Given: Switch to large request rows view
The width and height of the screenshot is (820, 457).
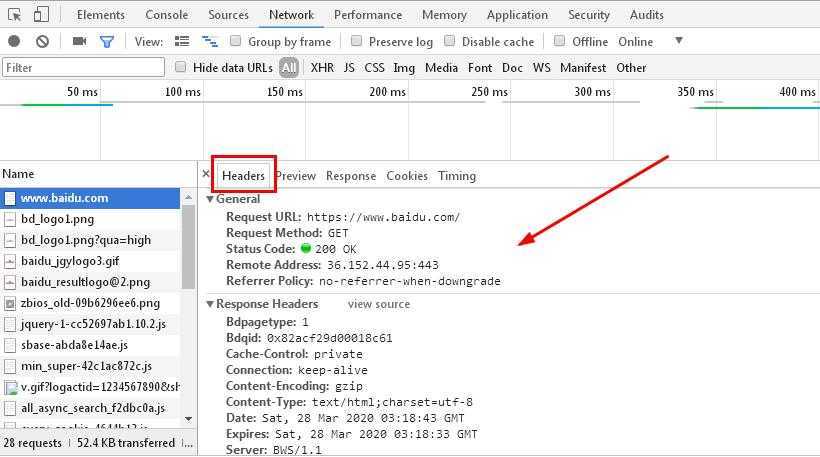Looking at the screenshot, I should (182, 41).
